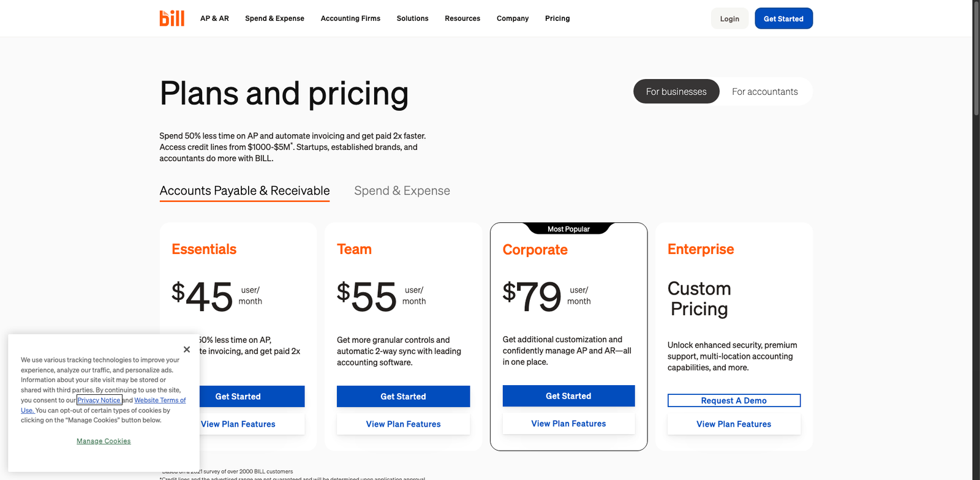This screenshot has width=980, height=480.
Task: Open the AP & AR menu
Action: click(x=214, y=18)
